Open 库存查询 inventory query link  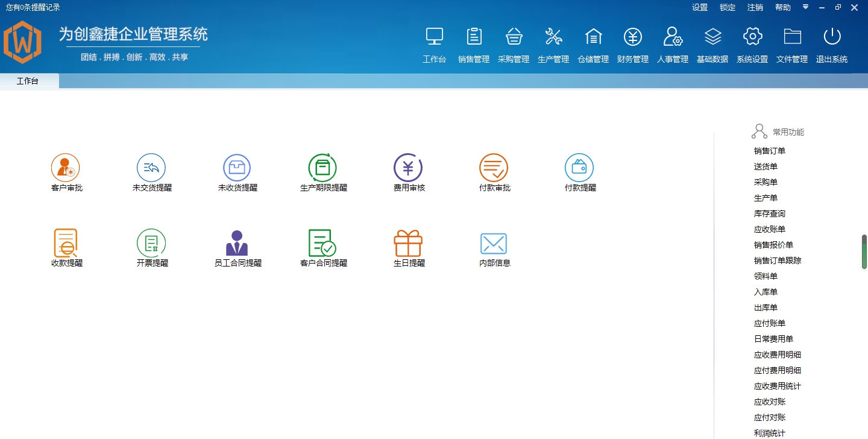(x=769, y=213)
